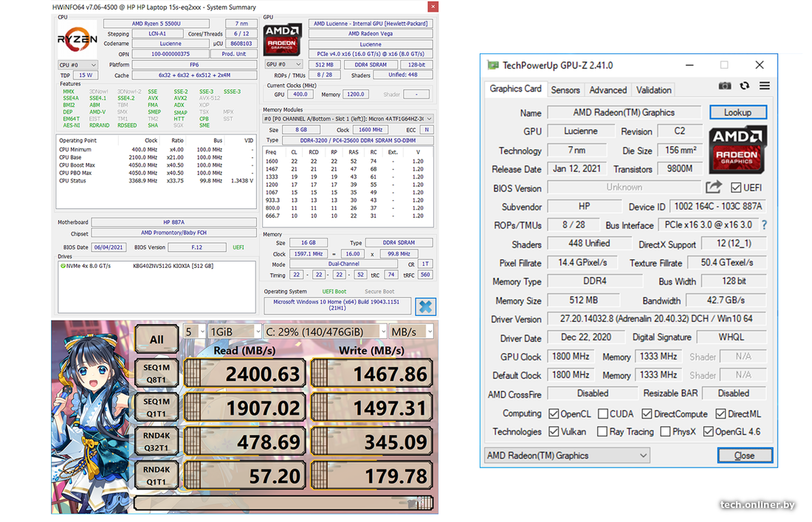Enable the CUDA checkbox
The width and height of the screenshot is (812, 522).
(x=603, y=414)
